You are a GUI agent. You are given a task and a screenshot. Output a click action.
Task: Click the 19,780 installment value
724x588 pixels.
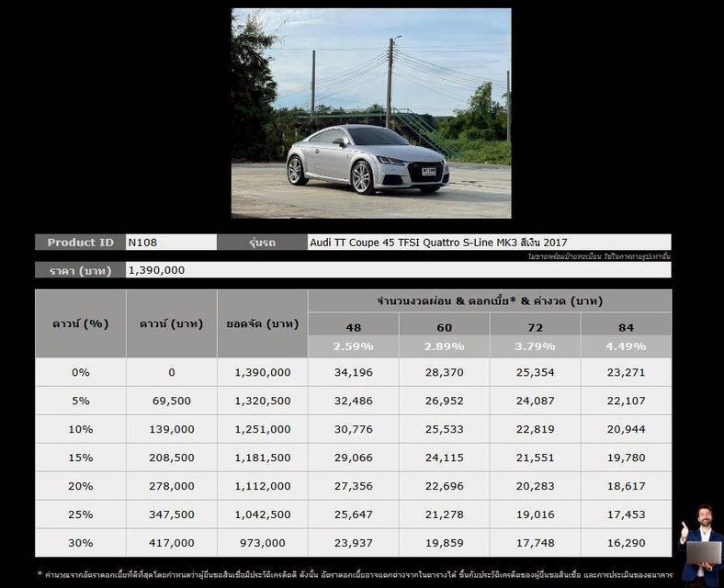tap(626, 458)
